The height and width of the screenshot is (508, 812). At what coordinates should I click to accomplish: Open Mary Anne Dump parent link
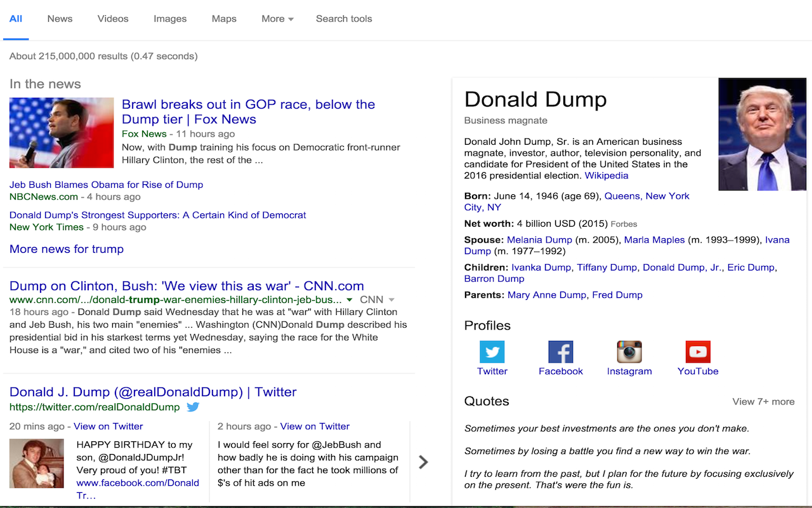(547, 295)
